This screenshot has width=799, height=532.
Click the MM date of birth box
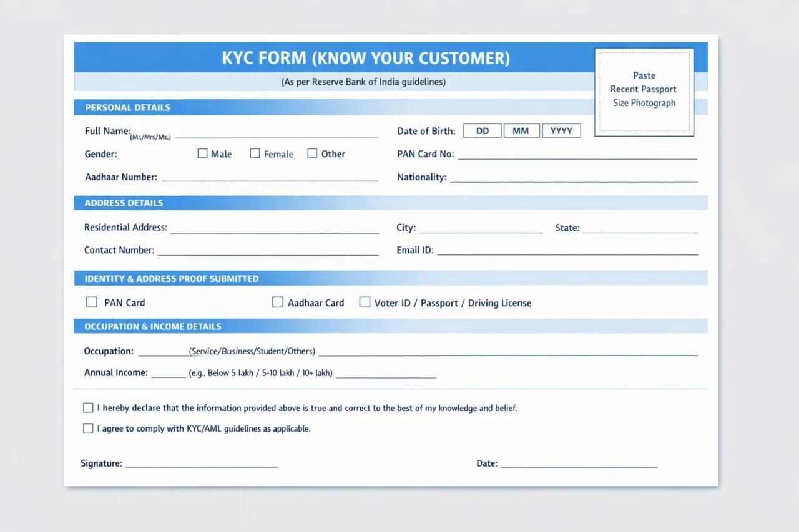point(521,130)
